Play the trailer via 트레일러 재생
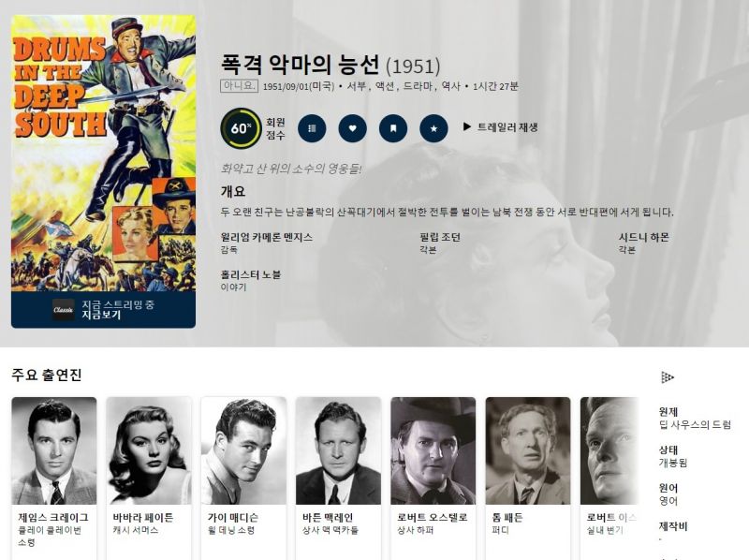Image resolution: width=749 pixels, height=560 pixels. pyautogui.click(x=500, y=127)
